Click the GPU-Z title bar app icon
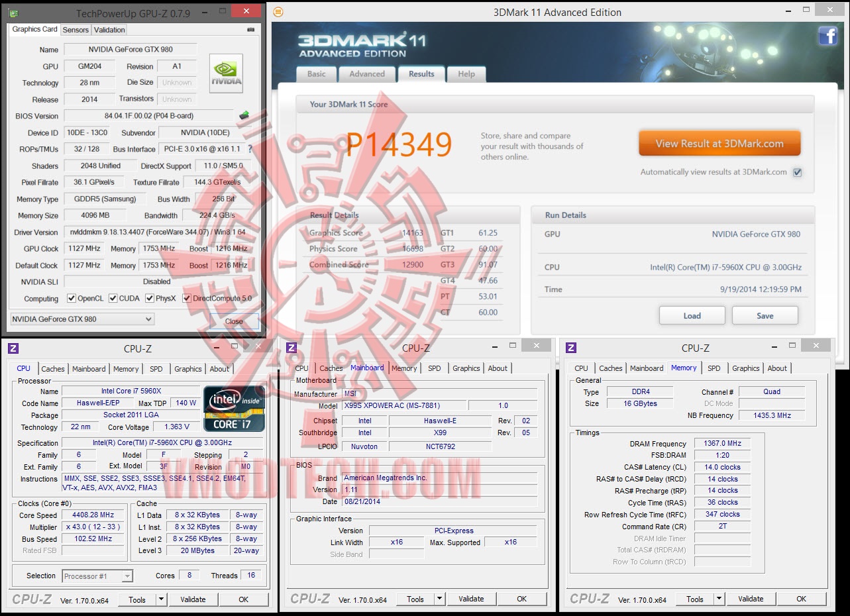The width and height of the screenshot is (850, 616). [13, 13]
